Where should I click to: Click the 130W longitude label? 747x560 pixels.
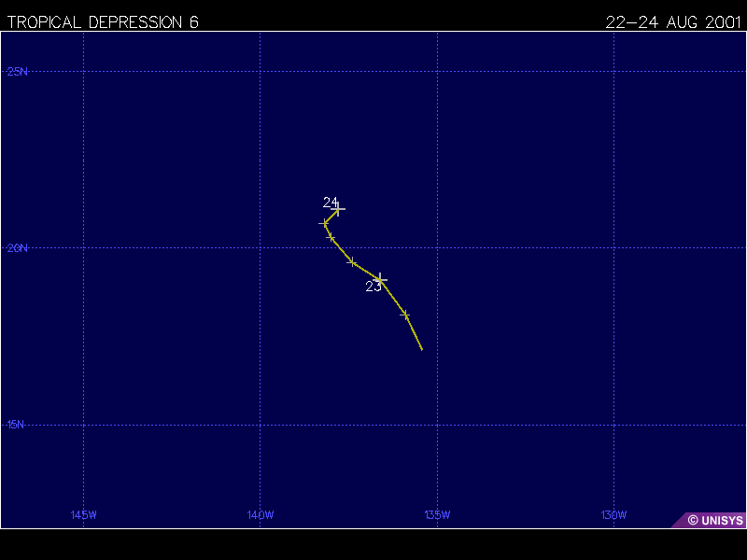613,515
